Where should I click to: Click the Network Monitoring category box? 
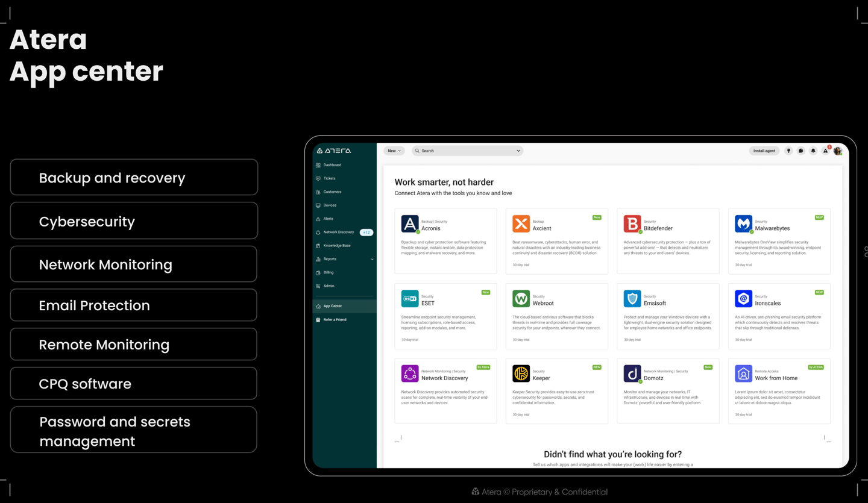tap(134, 264)
